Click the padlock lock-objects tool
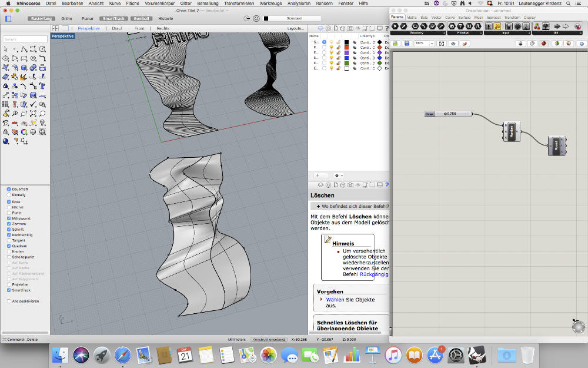The image size is (588, 368). click(x=6, y=132)
